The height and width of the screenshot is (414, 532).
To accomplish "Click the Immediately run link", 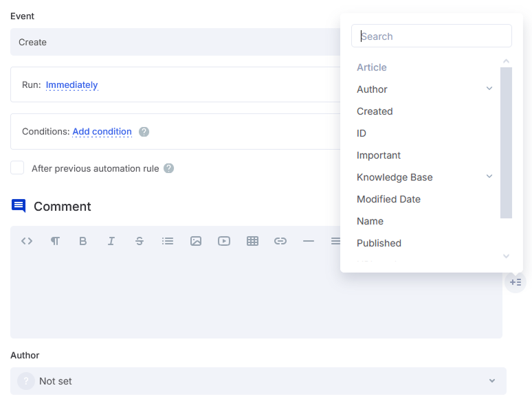I will [71, 85].
